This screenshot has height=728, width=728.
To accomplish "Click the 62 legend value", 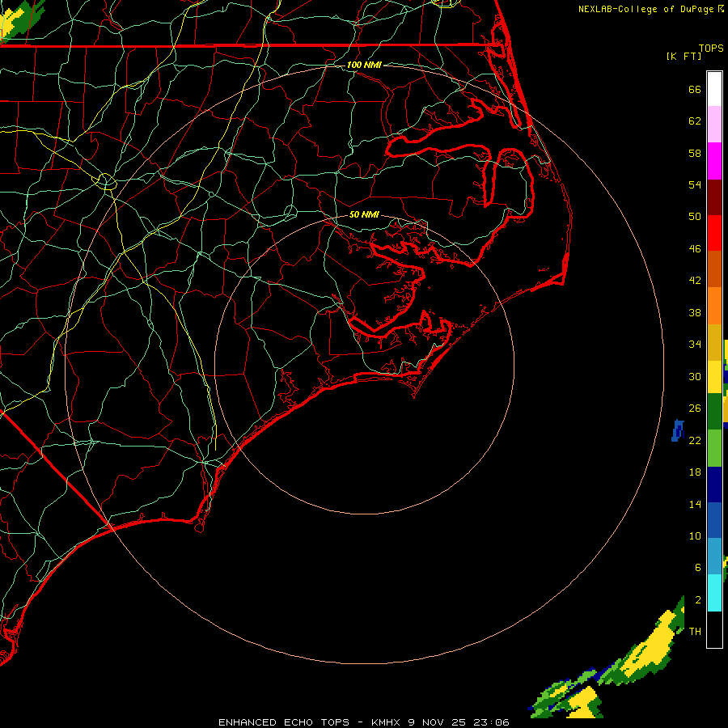I will point(695,121).
